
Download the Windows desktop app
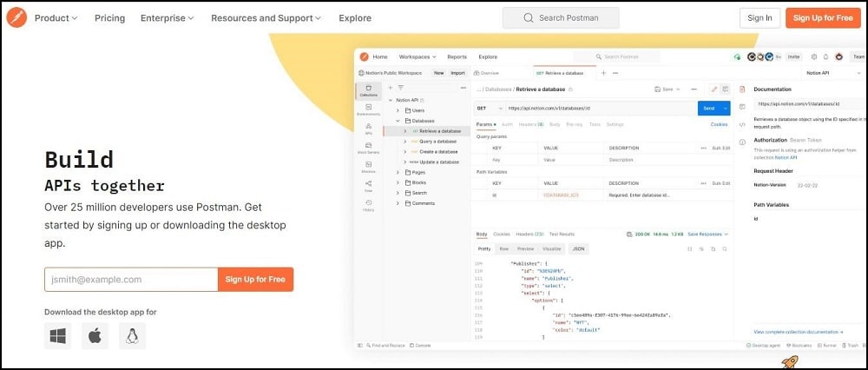[57, 335]
